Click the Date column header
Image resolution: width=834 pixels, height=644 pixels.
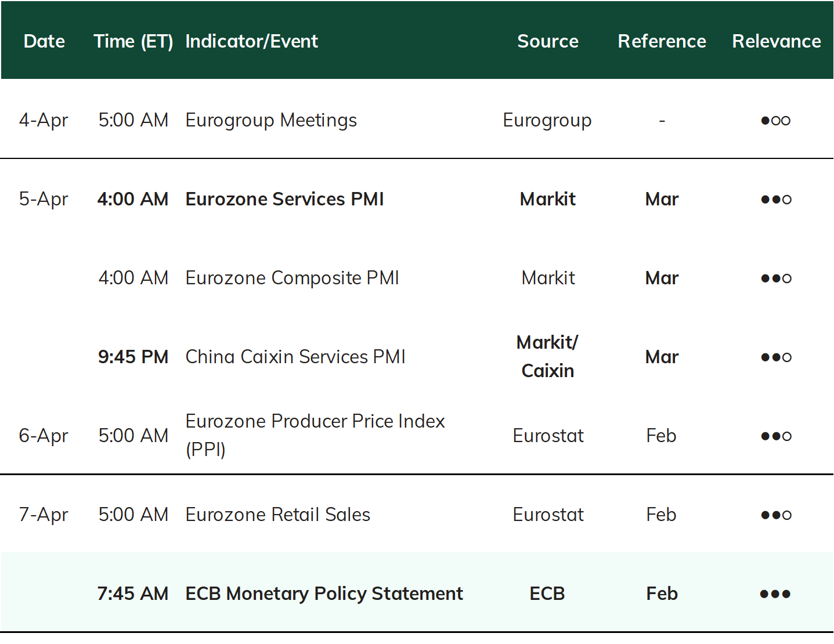[x=44, y=41]
